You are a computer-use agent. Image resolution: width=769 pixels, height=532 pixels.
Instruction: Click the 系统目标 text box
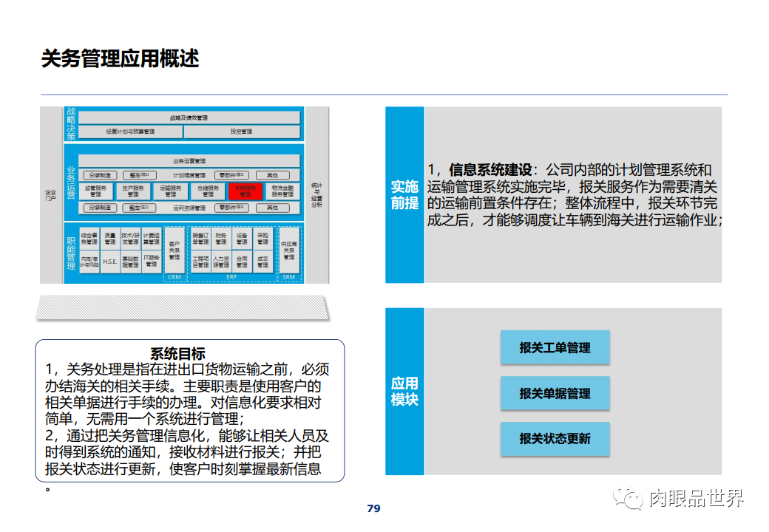(190, 406)
